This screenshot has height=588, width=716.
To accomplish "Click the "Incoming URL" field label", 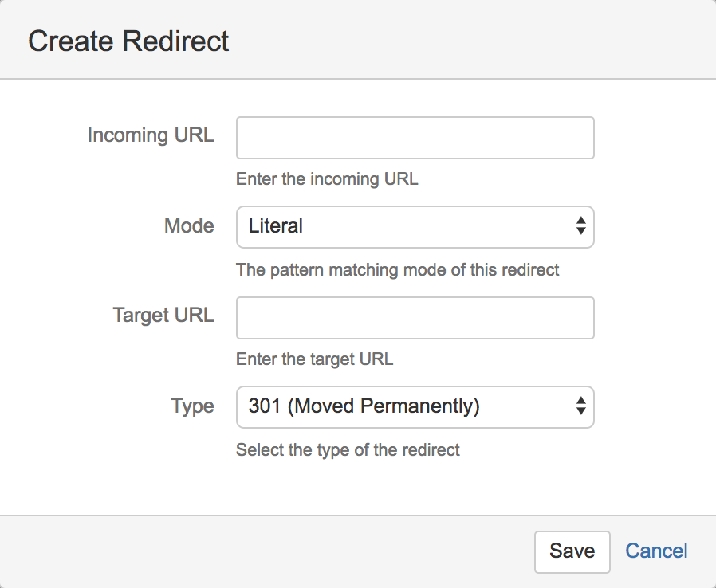I will coord(150,135).
